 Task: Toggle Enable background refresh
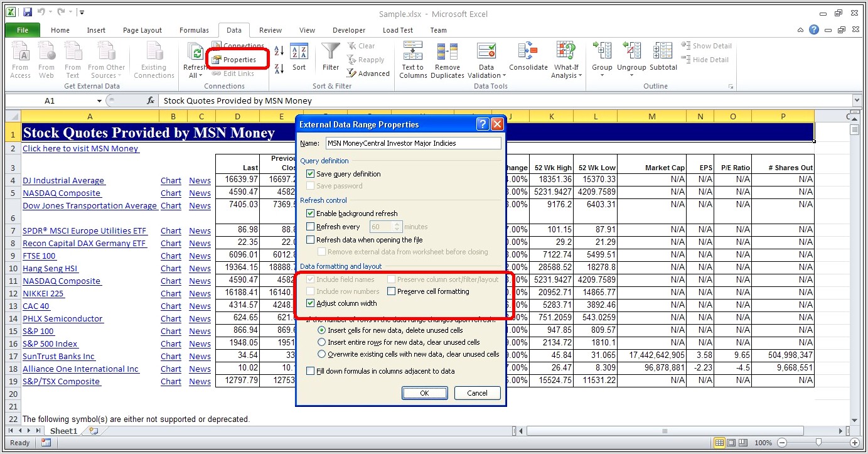311,213
